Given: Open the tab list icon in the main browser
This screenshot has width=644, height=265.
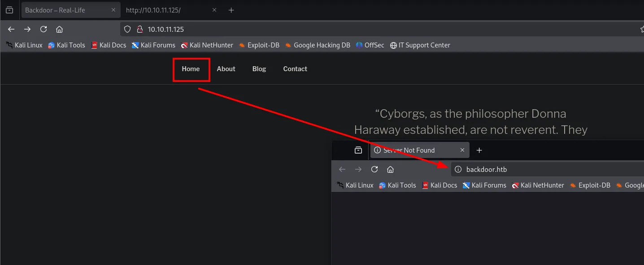Looking at the screenshot, I should pos(9,10).
